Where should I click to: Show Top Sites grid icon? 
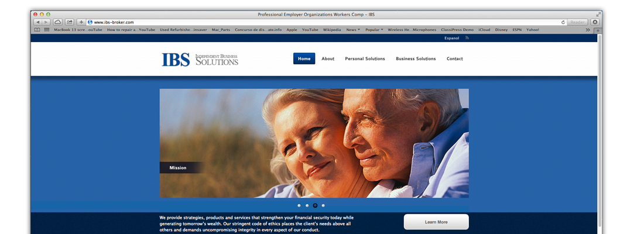pos(46,29)
